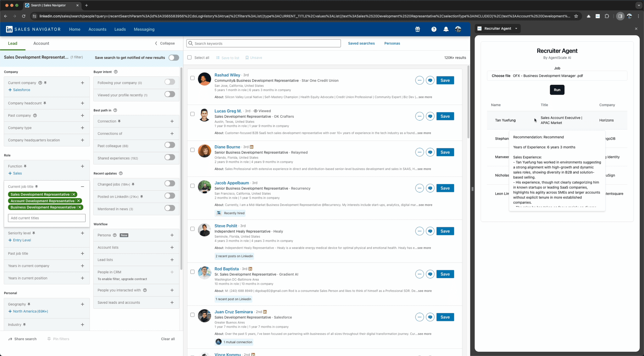The height and width of the screenshot is (356, 644).
Task: Click the LinkedIn Sales Navigator logo
Action: tap(33, 29)
